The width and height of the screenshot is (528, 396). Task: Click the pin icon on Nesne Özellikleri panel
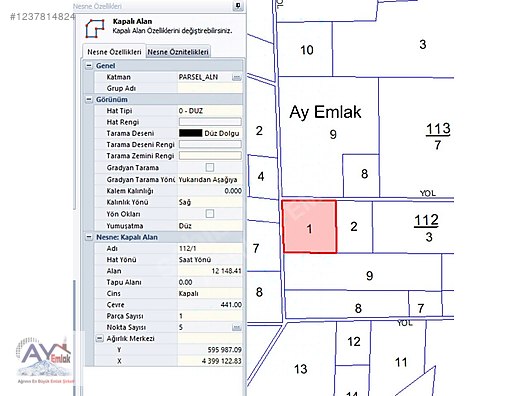click(238, 5)
